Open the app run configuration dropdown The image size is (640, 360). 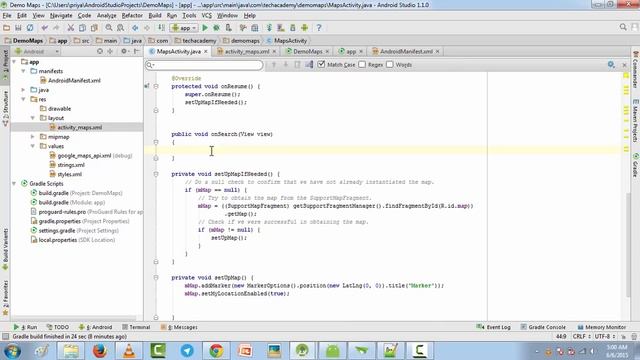pos(184,28)
